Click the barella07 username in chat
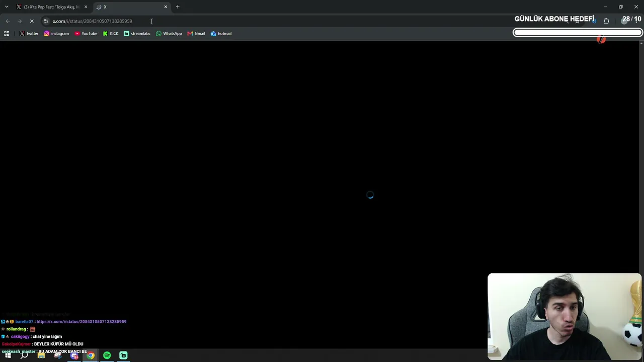The width and height of the screenshot is (644, 362). 24,322
